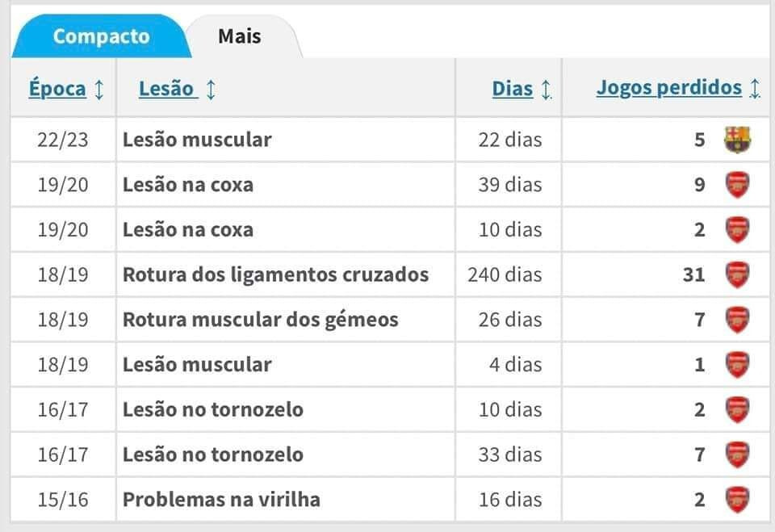The image size is (775, 532).
Task: Toggle the sort arrows next to Dias
Action: tap(546, 90)
